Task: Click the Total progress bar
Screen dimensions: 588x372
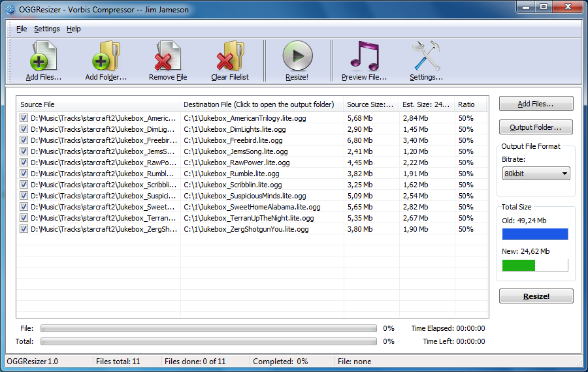Action: (208, 341)
